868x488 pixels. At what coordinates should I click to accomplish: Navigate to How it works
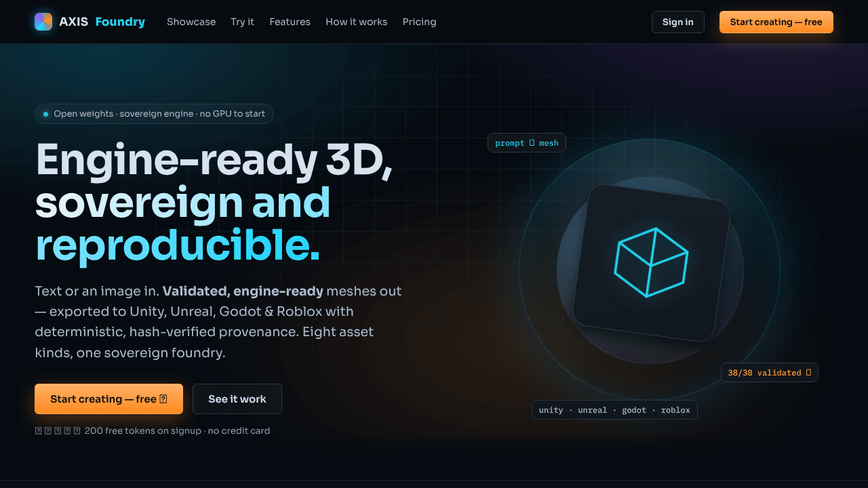357,22
